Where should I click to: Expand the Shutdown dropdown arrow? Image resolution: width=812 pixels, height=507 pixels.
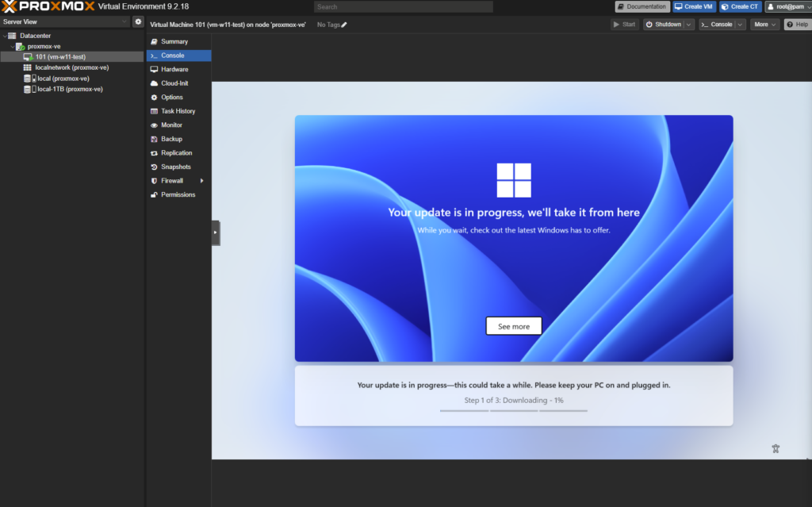[689, 25]
